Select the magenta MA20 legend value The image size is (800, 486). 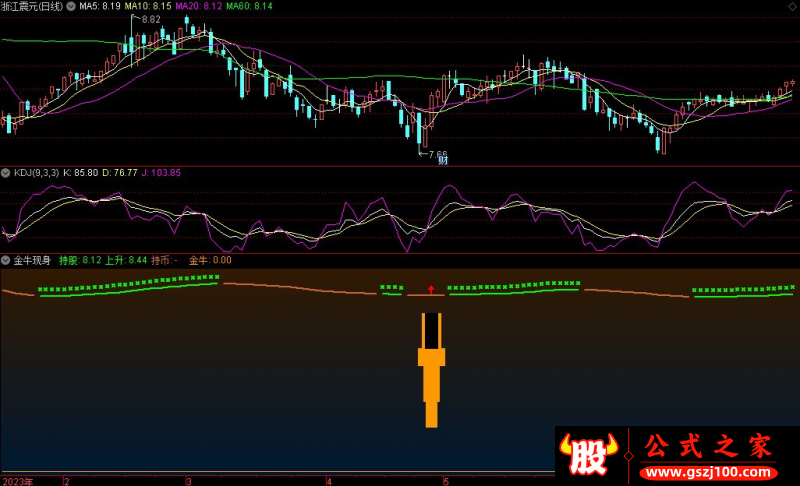tap(199, 6)
